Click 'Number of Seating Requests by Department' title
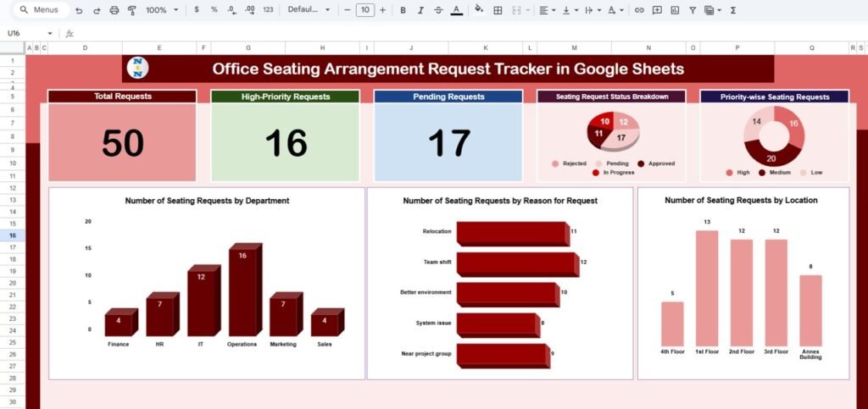868x409 pixels. (x=207, y=201)
